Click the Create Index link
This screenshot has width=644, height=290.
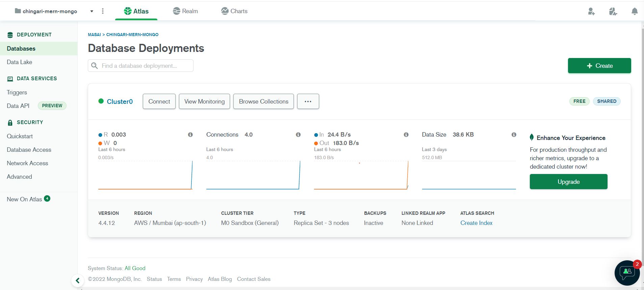pos(476,223)
